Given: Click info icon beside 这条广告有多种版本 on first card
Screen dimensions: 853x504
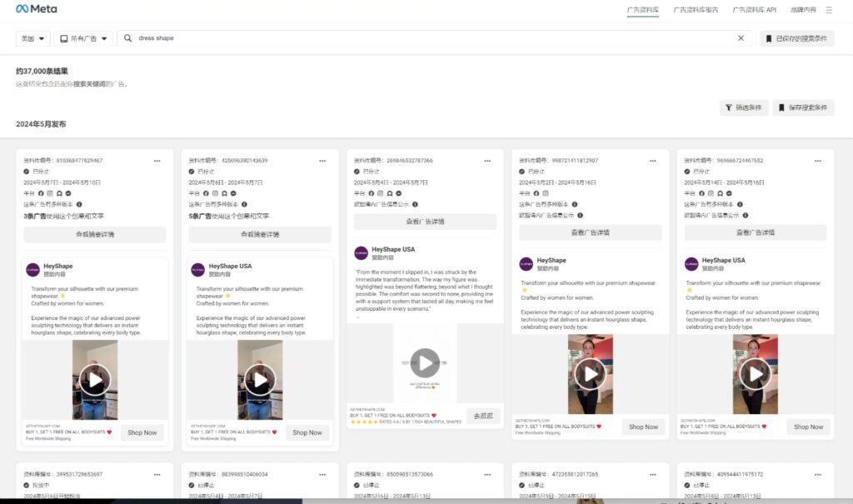Looking at the screenshot, I should [79, 205].
